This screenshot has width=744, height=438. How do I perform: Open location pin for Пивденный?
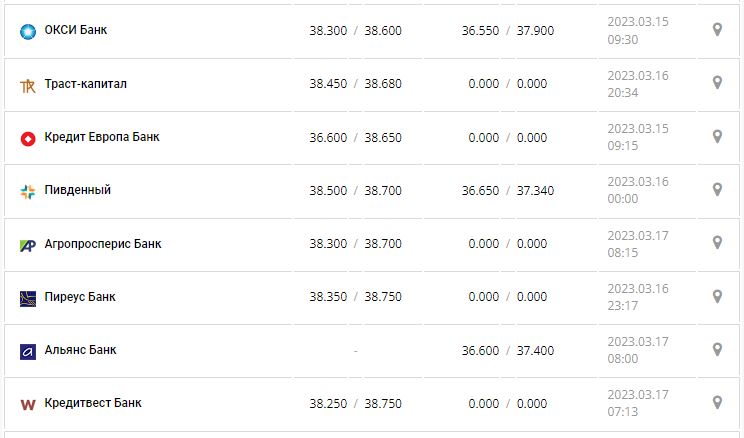pyautogui.click(x=717, y=189)
